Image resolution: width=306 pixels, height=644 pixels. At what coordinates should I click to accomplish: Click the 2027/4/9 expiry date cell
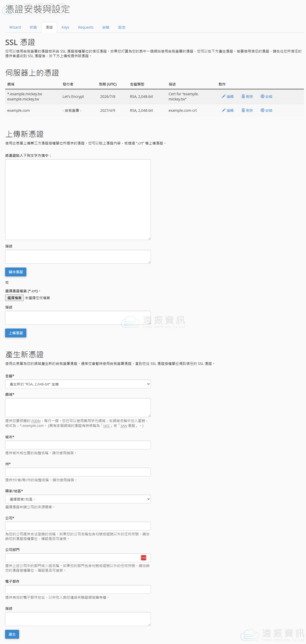(107, 110)
